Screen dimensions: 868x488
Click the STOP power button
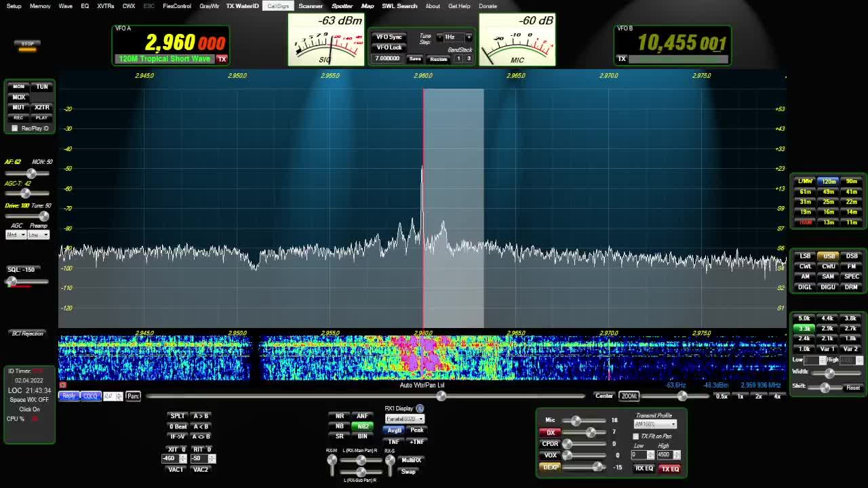(x=27, y=44)
